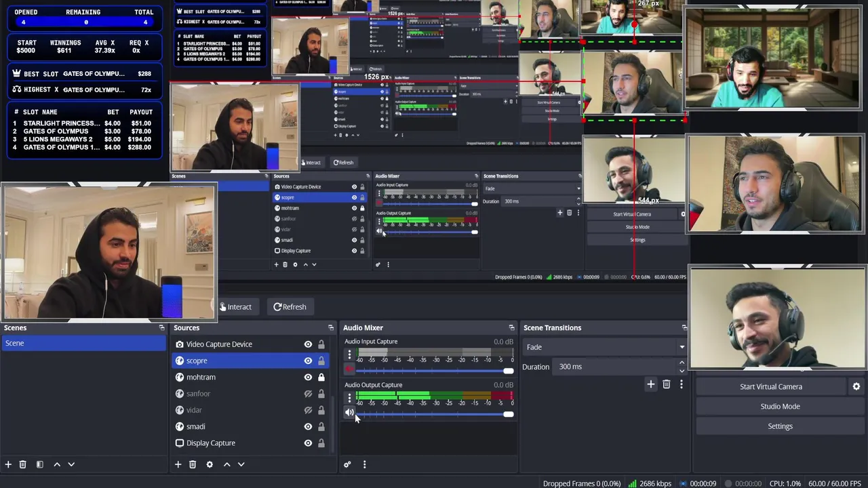Hide the scopre source with its eye icon
868x488 pixels.
(x=308, y=361)
